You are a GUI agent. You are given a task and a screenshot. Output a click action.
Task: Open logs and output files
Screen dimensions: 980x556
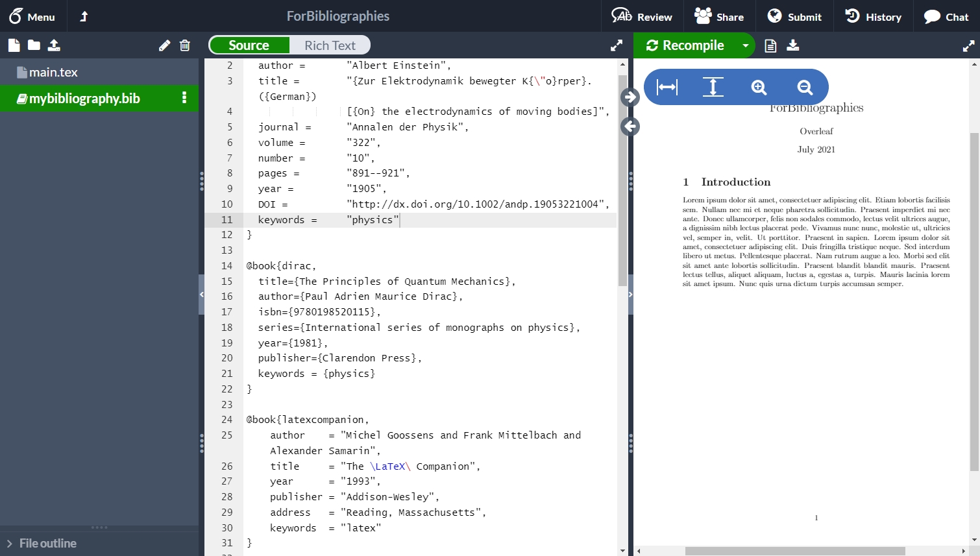point(770,45)
